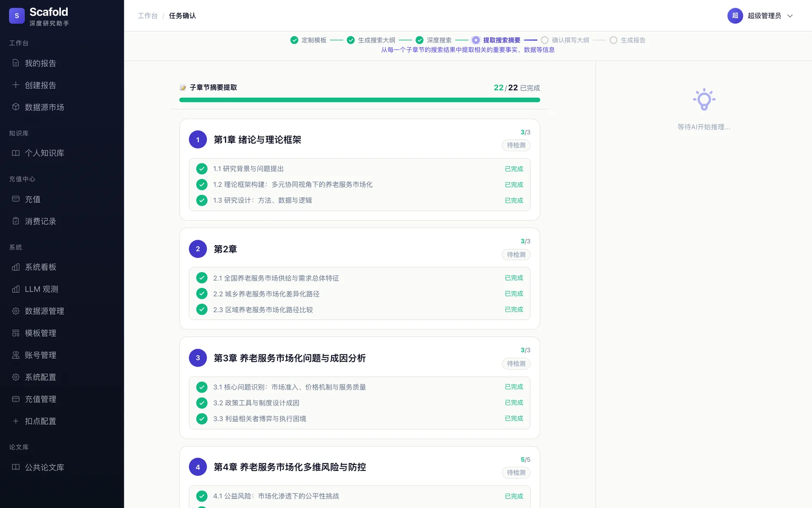The image size is (812, 508).
Task: Click the card icon for 充值管理
Action: pyautogui.click(x=16, y=399)
